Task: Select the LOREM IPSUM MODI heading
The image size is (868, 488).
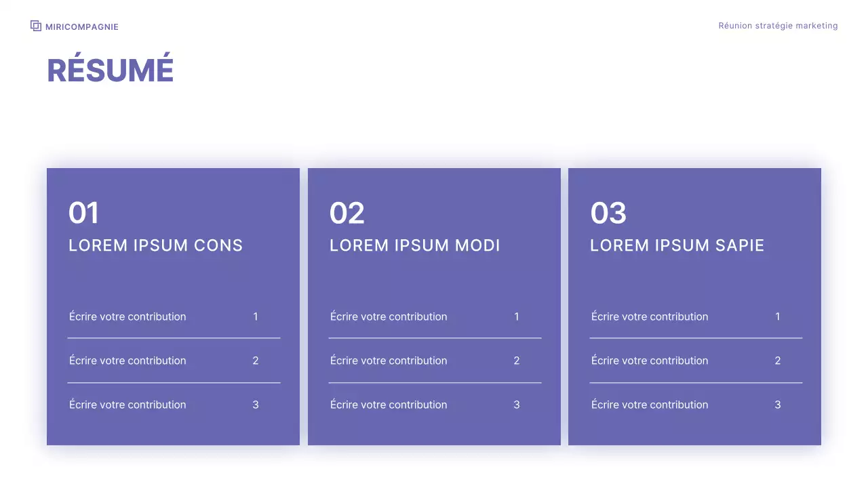Action: 414,245
